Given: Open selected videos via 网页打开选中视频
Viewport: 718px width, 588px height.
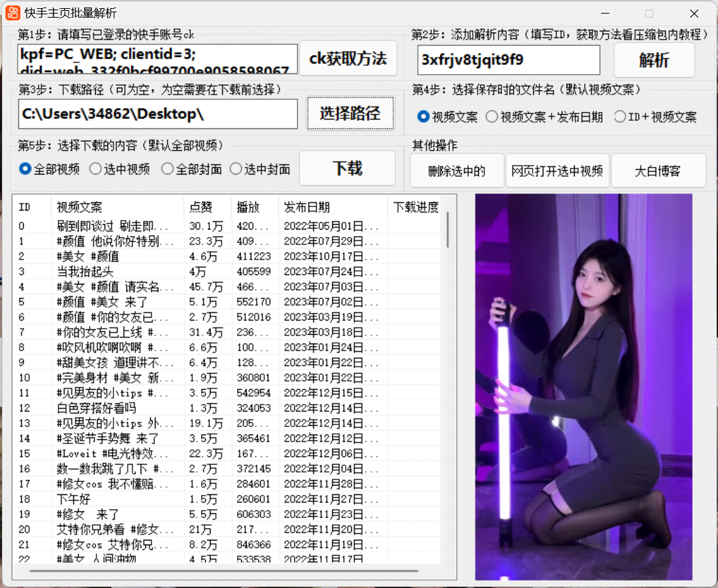Looking at the screenshot, I should click(x=558, y=170).
